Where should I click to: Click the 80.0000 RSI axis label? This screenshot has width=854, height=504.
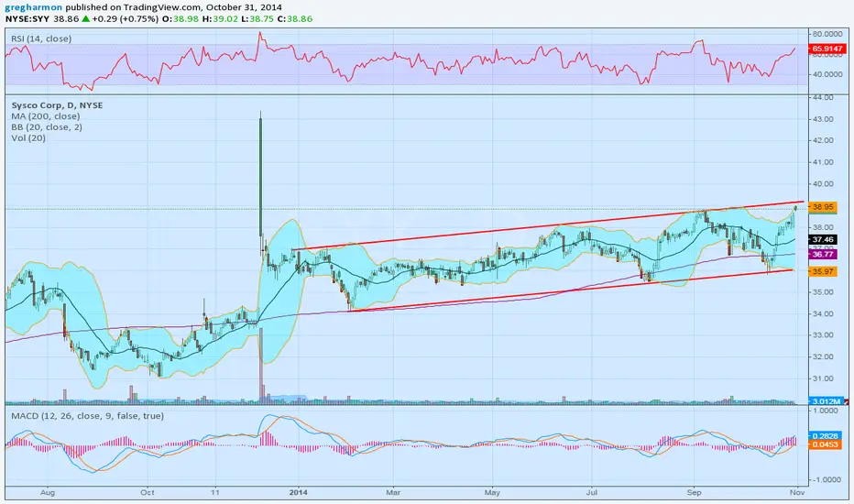(827, 34)
